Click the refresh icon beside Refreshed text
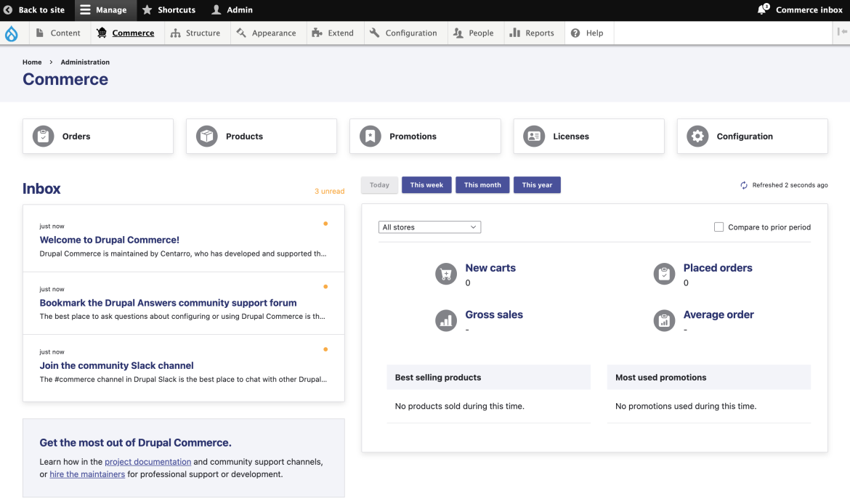This screenshot has width=850, height=504. (744, 185)
